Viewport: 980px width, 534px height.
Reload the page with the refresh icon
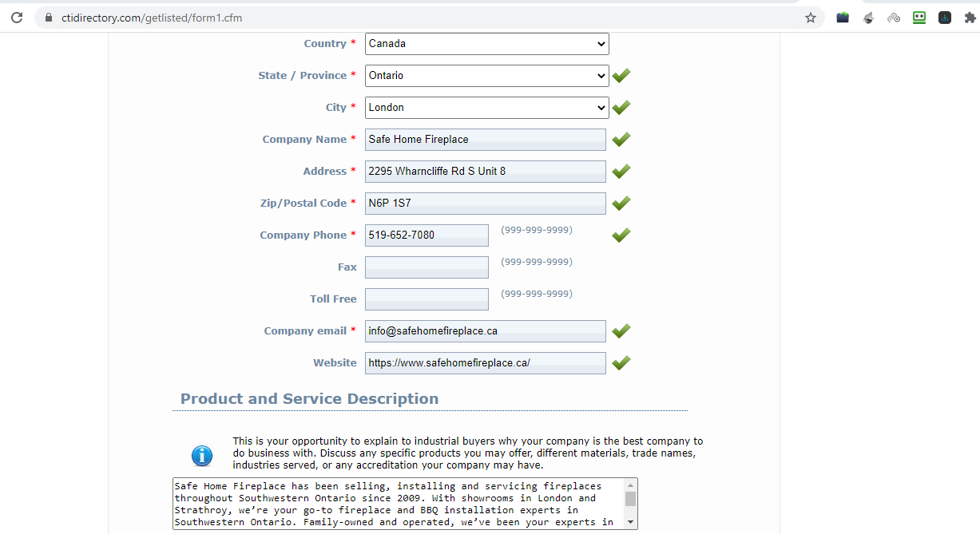click(x=17, y=17)
